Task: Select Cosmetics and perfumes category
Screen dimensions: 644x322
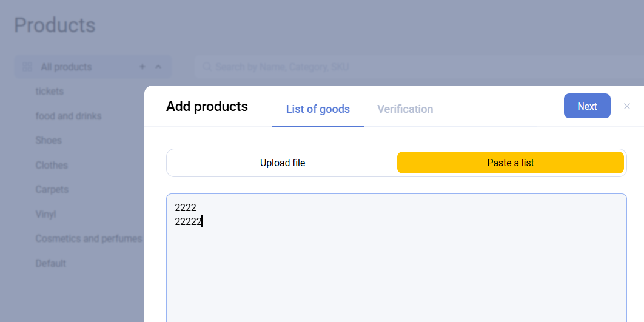Action: pos(89,238)
